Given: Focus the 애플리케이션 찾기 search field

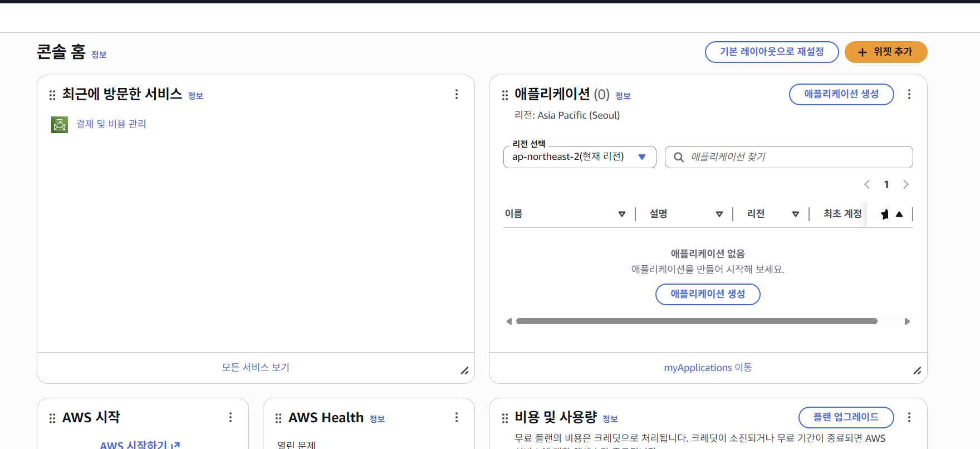Looking at the screenshot, I should [x=789, y=157].
